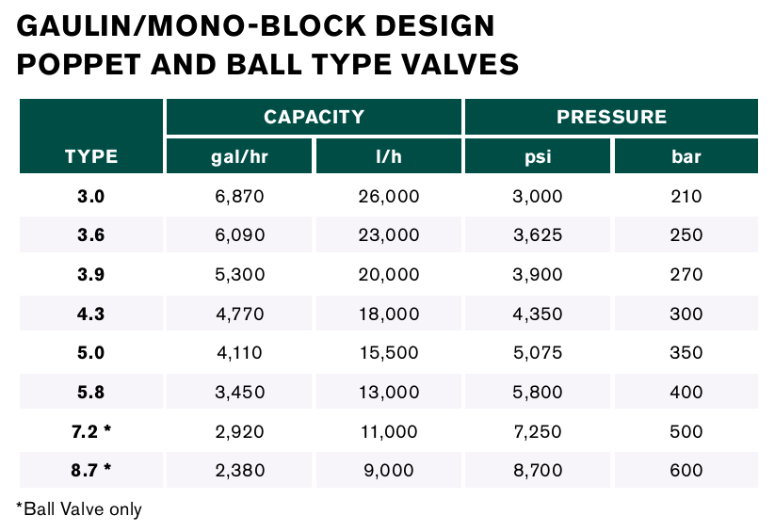Click the l/h column subheader

(388, 156)
